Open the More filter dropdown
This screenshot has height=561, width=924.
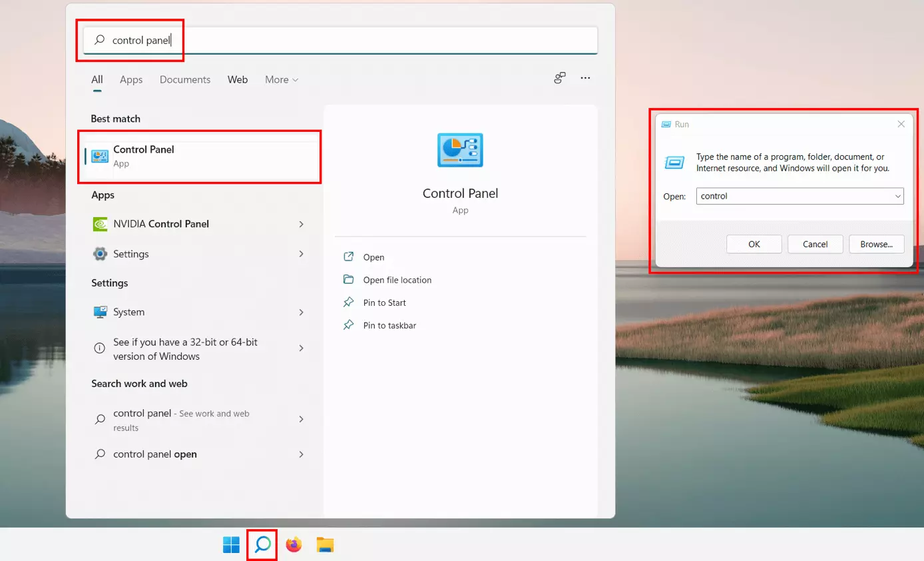(282, 79)
